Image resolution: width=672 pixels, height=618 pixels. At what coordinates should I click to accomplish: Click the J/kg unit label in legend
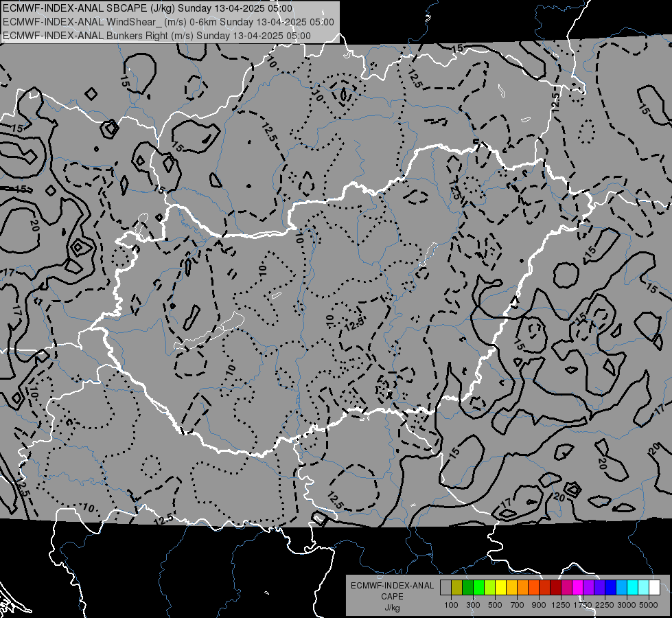point(392,608)
